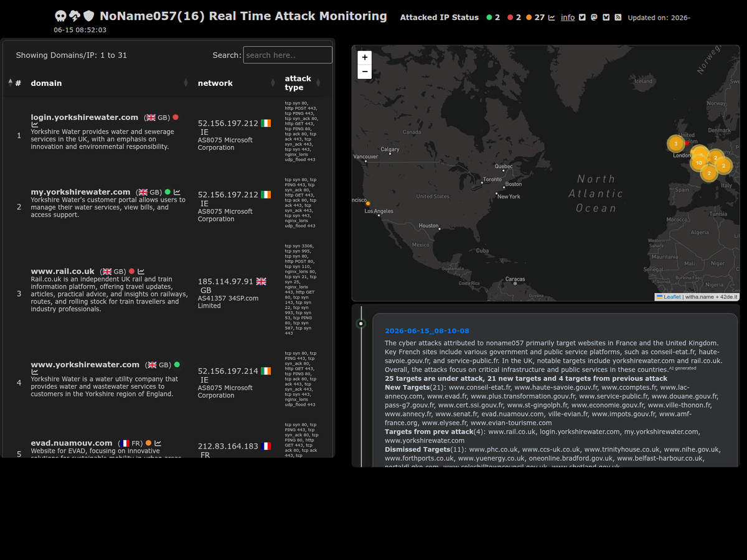This screenshot has width=747, height=560.
Task: Sort table by domain column arrows
Action: click(186, 83)
